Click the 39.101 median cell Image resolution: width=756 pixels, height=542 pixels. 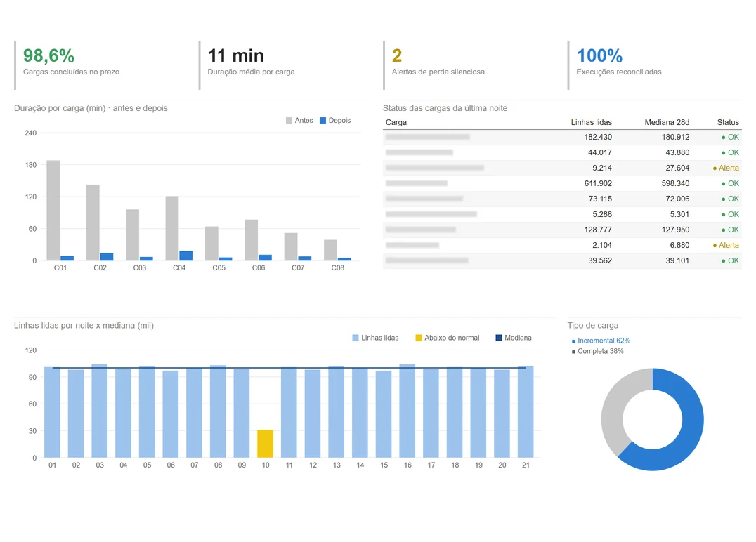click(x=677, y=260)
